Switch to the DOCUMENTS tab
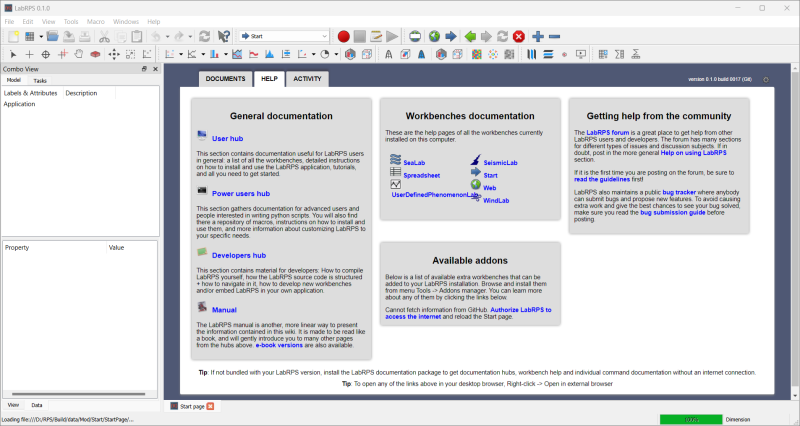This screenshot has width=800, height=426. (226, 79)
